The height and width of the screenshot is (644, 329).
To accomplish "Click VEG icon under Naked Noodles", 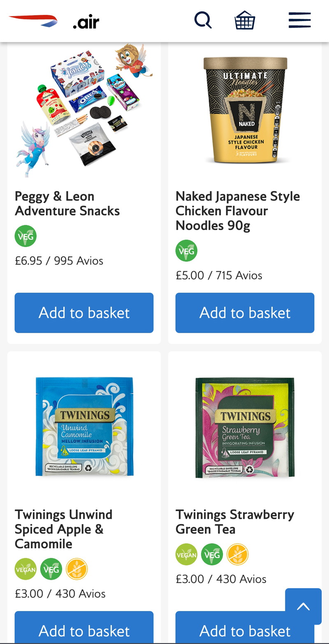I will pyautogui.click(x=186, y=250).
